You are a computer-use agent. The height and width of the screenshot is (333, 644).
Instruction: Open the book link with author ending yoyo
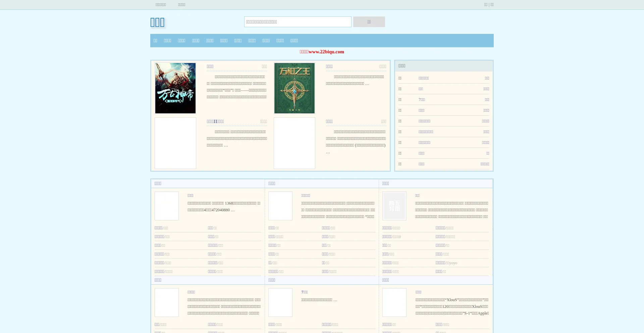[440, 263]
